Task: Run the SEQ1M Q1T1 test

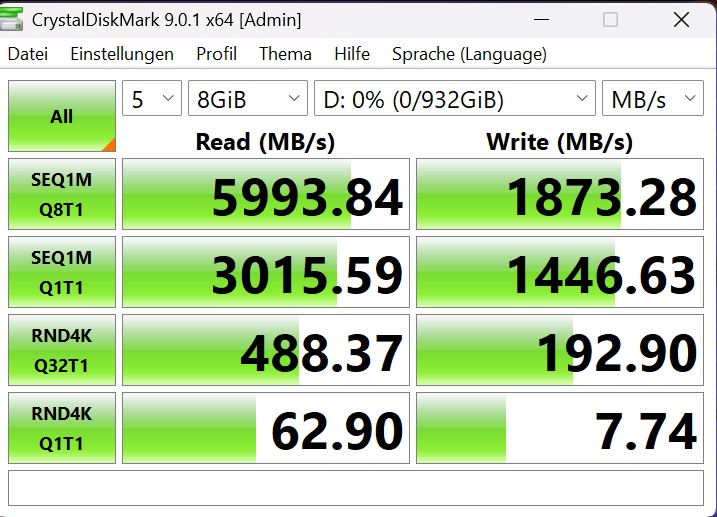Action: coord(61,272)
